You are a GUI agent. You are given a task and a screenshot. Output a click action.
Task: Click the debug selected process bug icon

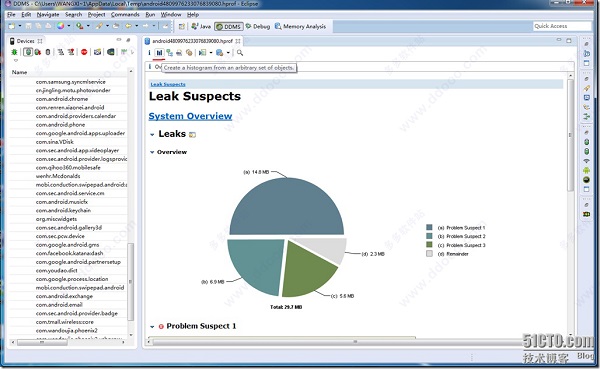14,52
